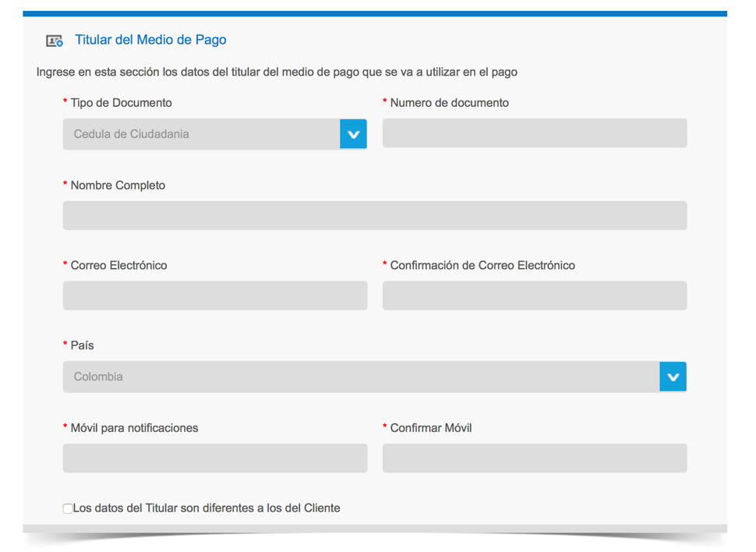The height and width of the screenshot is (552, 756).
Task: Click the Confirmar Móvil label
Action: coord(431,428)
